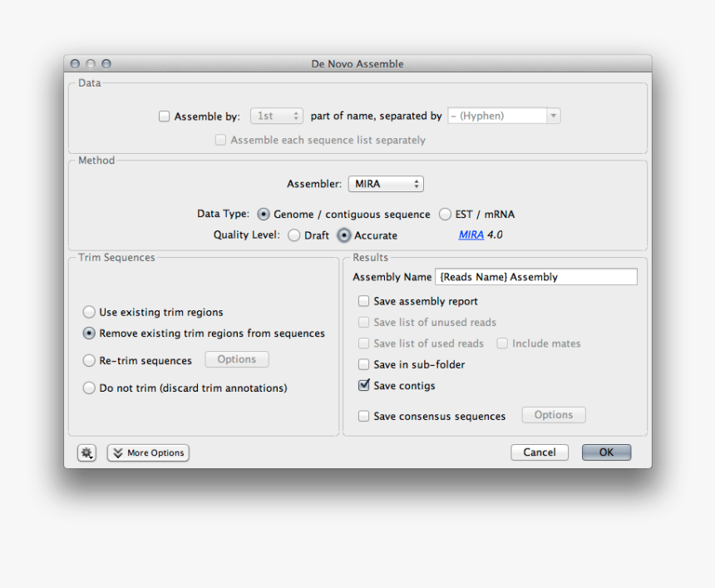Edit the Assembly Name field
The image size is (715, 588).
point(535,276)
